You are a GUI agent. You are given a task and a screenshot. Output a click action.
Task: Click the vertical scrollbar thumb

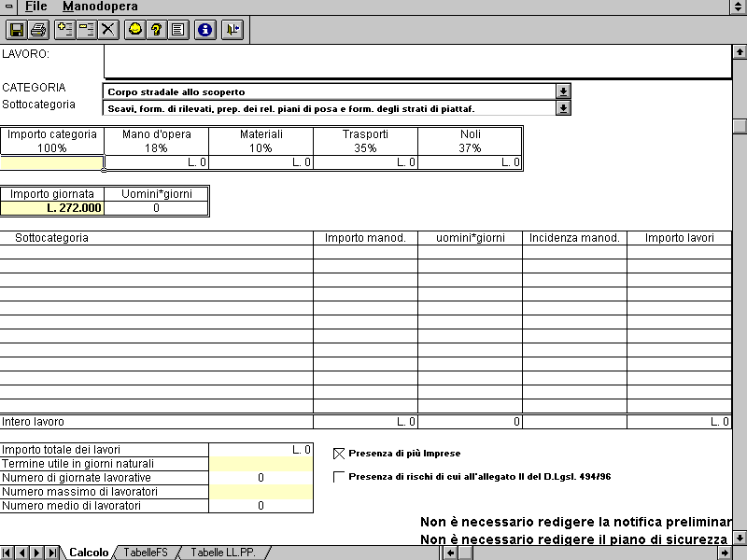pyautogui.click(x=740, y=126)
